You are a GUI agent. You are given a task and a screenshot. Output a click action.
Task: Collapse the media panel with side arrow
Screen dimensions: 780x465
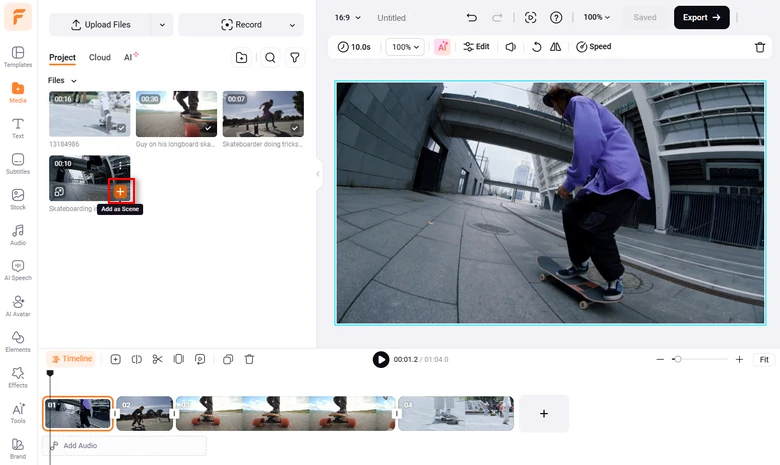pyautogui.click(x=318, y=174)
